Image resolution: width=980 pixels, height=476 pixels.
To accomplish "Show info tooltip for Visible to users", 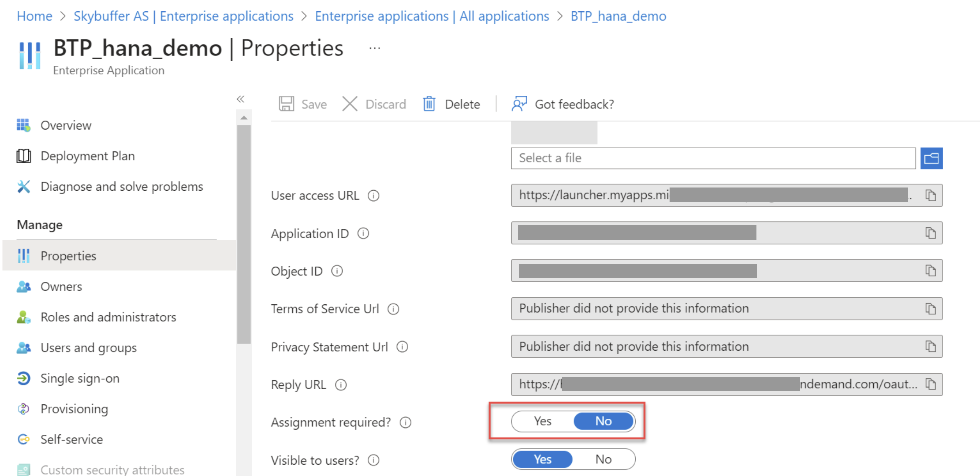I will pyautogui.click(x=373, y=460).
